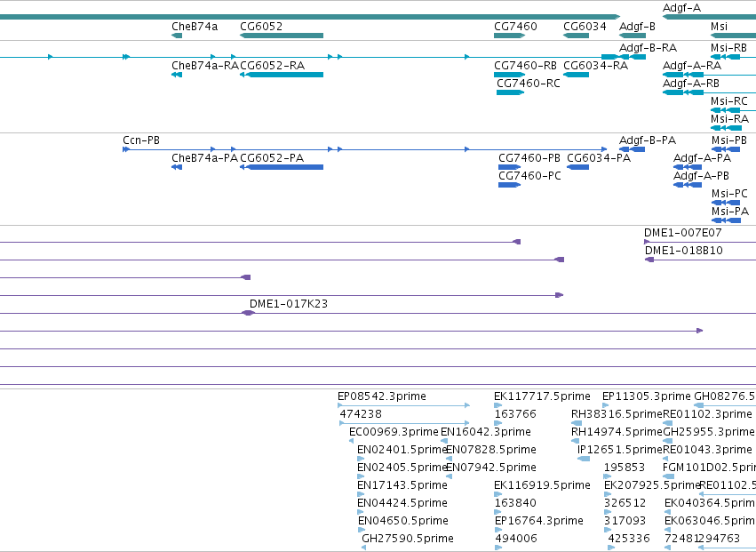The image size is (756, 552).
Task: Select EST EN16042.3prime
Action: [486, 432]
